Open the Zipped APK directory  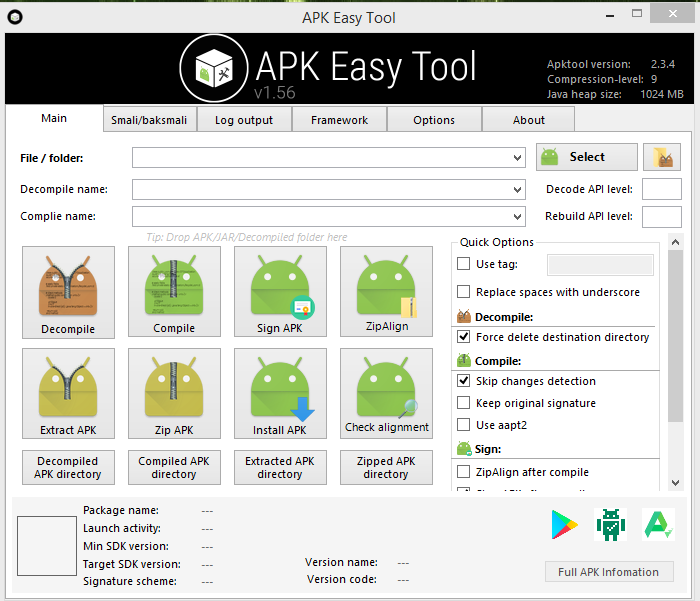386,467
